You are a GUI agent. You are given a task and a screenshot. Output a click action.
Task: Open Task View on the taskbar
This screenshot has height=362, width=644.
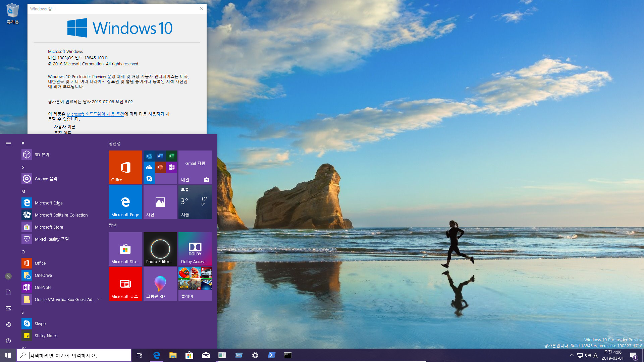tap(140, 355)
